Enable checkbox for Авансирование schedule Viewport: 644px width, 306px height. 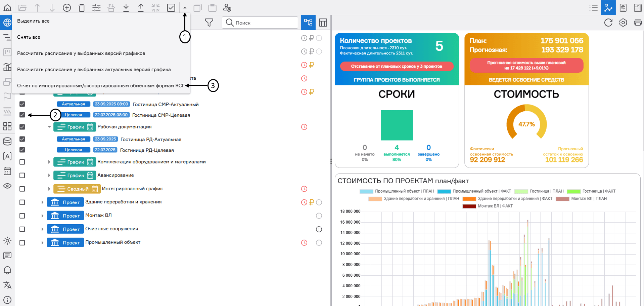(22, 175)
